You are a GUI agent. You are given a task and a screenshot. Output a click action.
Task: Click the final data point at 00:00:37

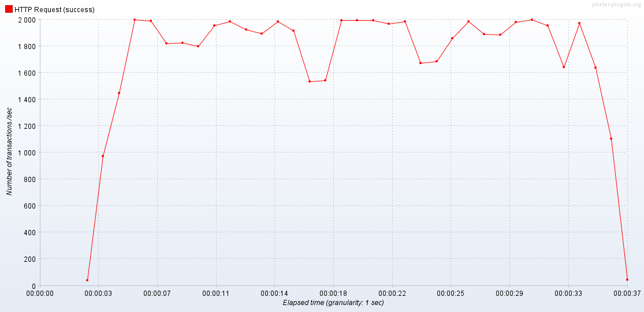coord(627,280)
